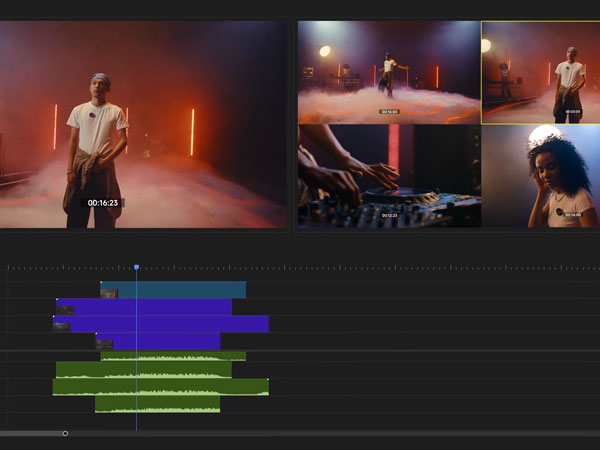Select the shortest purple video clip

pyautogui.click(x=158, y=341)
